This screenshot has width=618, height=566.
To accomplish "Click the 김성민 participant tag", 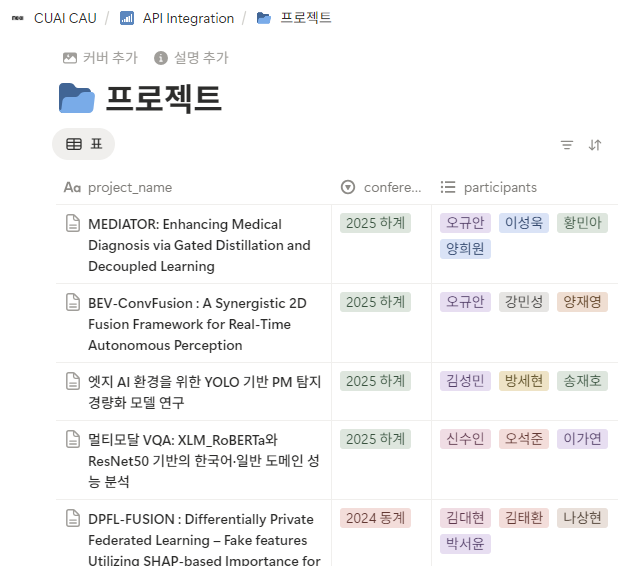I will (465, 381).
